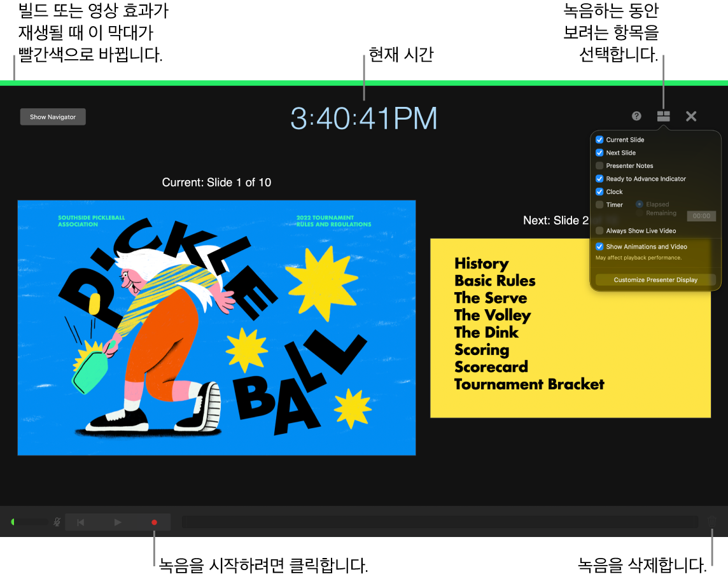Click 'May affect playback performance.' note

pos(638,258)
